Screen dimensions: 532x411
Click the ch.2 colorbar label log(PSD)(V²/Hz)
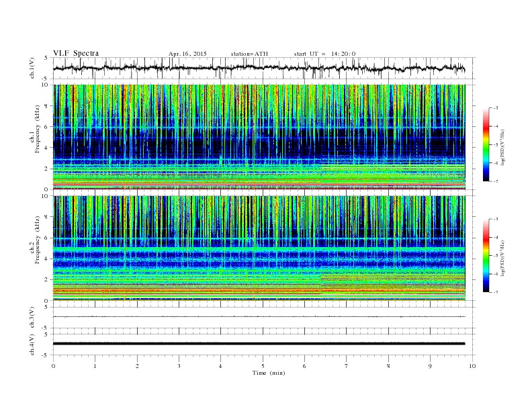tap(502, 257)
